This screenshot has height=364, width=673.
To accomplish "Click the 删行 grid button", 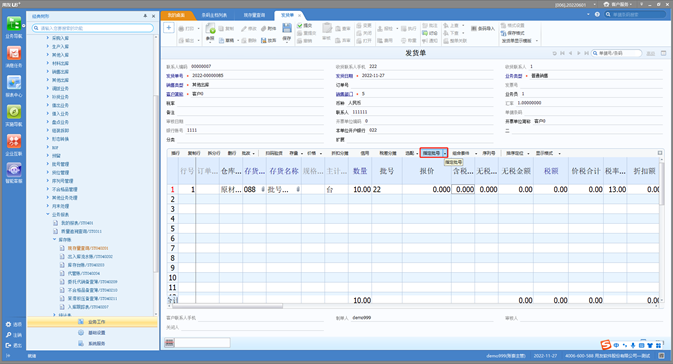I will (232, 153).
